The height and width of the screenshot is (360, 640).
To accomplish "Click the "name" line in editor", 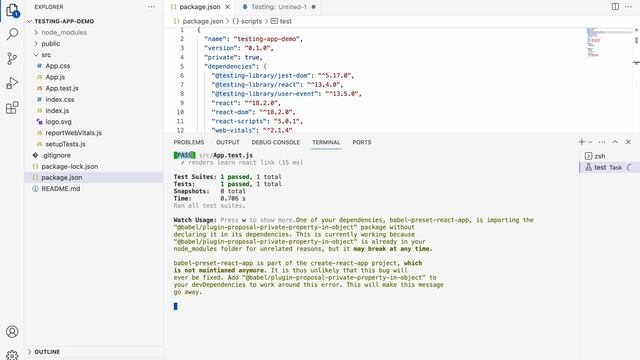I will click(x=253, y=39).
